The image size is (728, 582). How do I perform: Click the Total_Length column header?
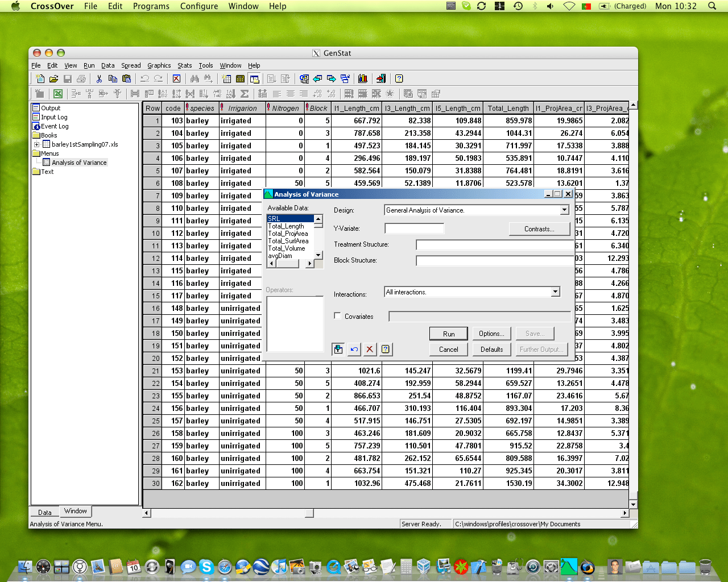click(x=508, y=108)
